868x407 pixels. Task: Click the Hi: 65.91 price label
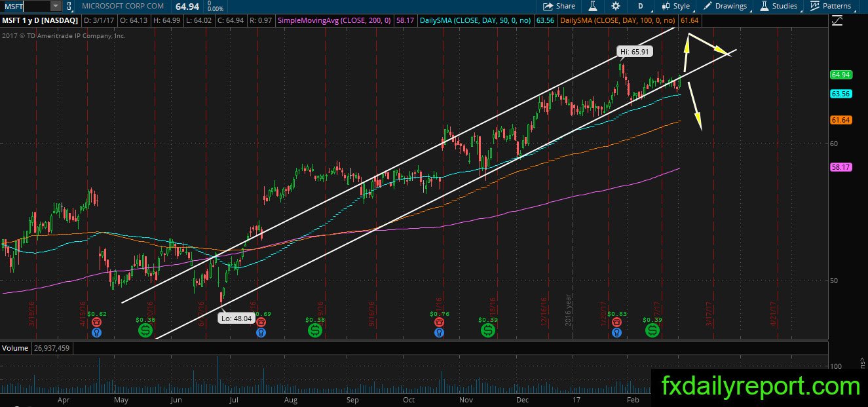(636, 50)
